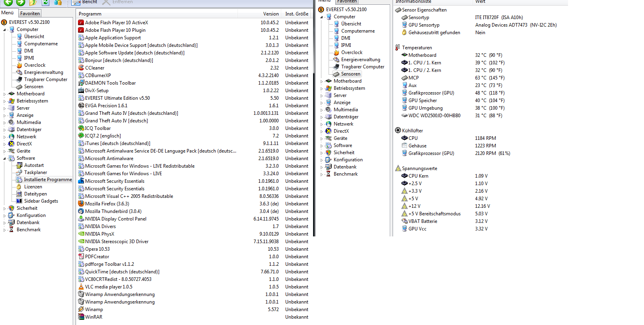Click the Spannungswerte warning icon
The image size is (644, 325).
(x=398, y=168)
